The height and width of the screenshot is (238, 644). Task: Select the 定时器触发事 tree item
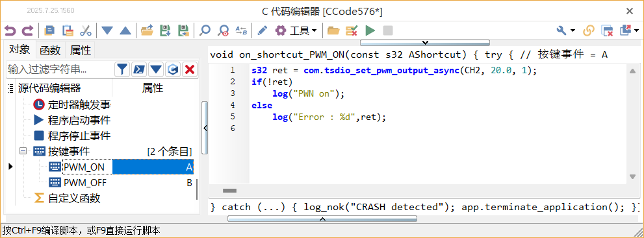pyautogui.click(x=79, y=104)
